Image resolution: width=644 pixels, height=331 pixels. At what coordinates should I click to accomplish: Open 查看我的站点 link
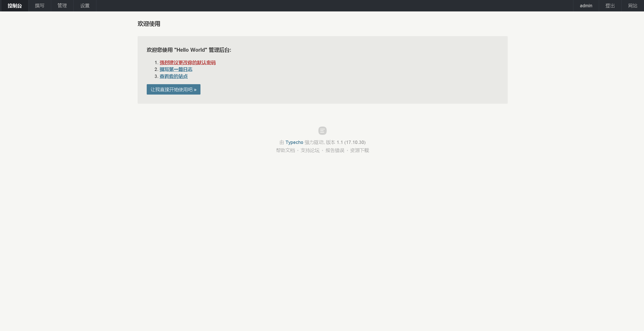[x=173, y=76]
